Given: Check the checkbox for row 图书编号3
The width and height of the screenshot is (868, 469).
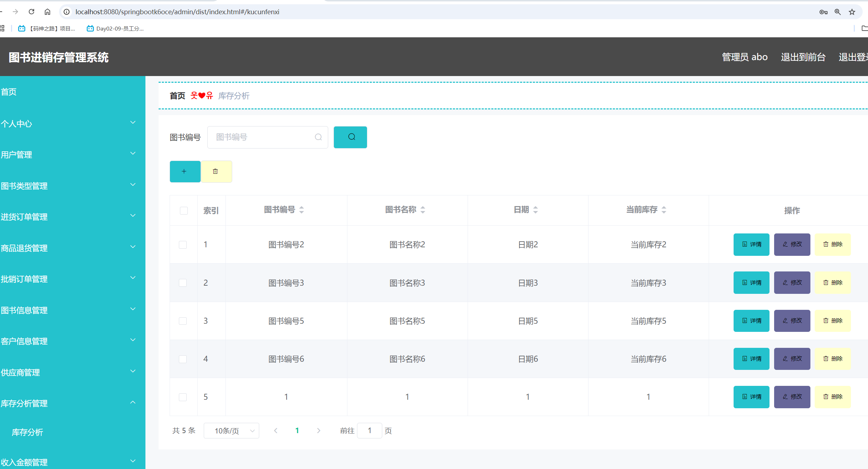Looking at the screenshot, I should 183,283.
